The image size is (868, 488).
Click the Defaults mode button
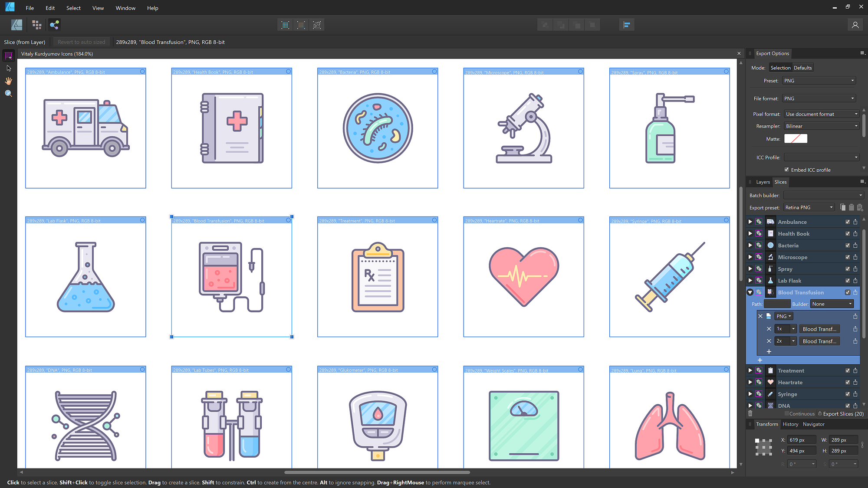pos(802,68)
